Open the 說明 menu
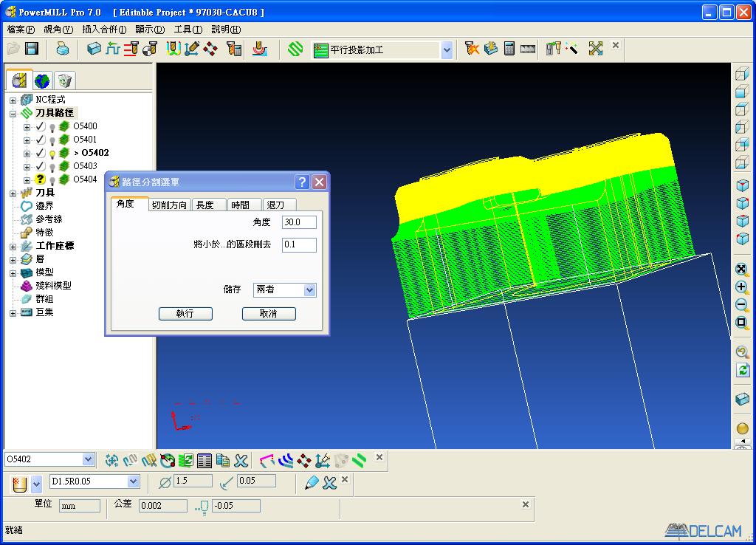The width and height of the screenshot is (756, 545). pyautogui.click(x=226, y=30)
